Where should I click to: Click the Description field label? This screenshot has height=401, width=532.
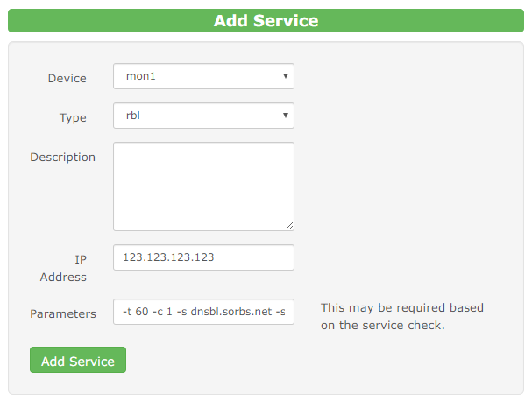pyautogui.click(x=62, y=157)
